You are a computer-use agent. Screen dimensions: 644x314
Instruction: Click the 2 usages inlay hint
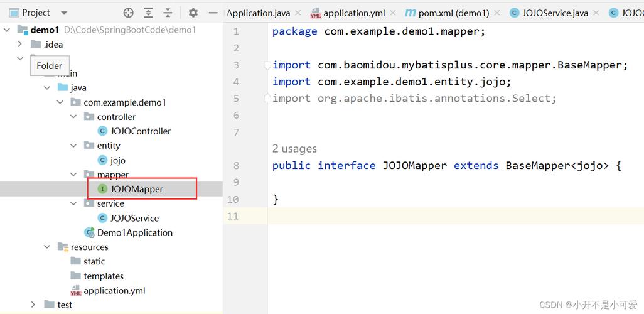coord(294,149)
